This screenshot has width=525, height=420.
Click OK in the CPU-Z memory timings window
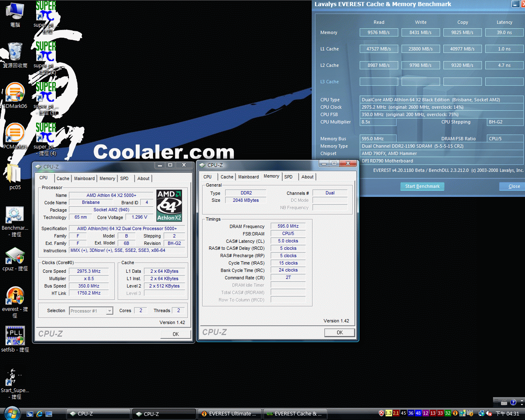(x=340, y=333)
